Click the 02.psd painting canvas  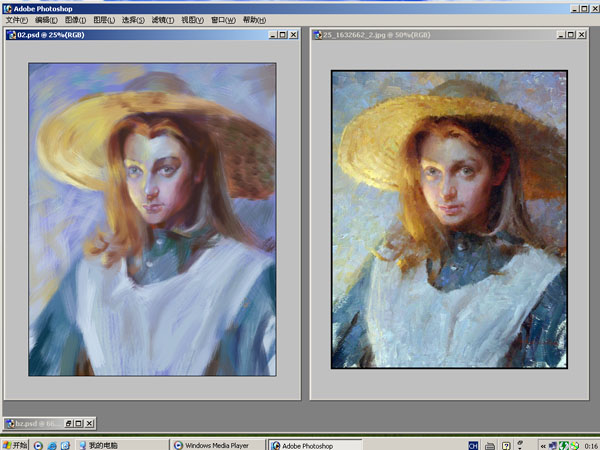coord(152,220)
